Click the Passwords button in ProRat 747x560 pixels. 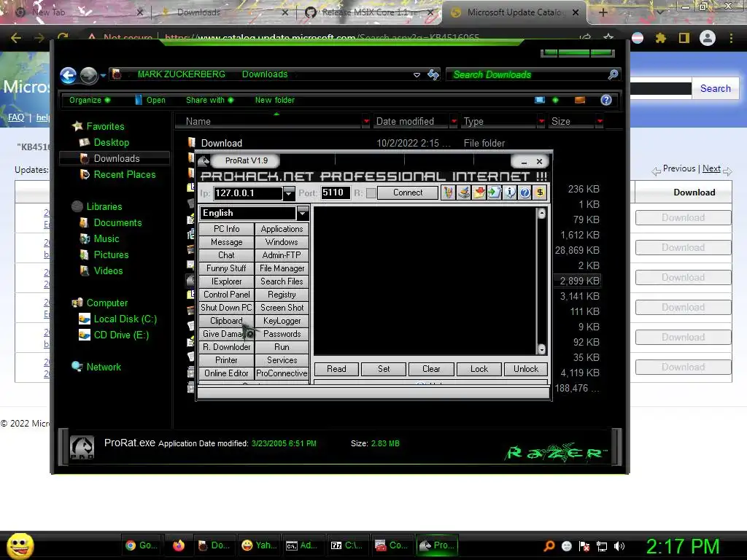(282, 334)
